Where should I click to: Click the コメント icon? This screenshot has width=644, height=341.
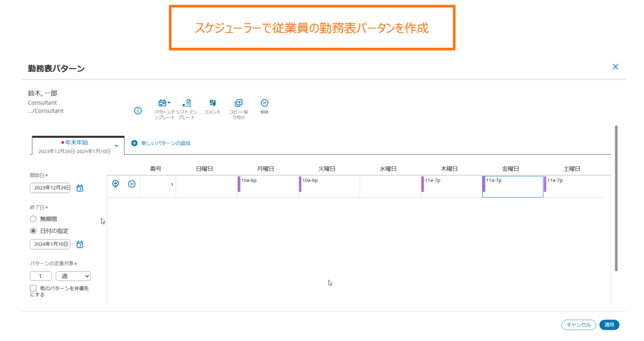click(213, 103)
